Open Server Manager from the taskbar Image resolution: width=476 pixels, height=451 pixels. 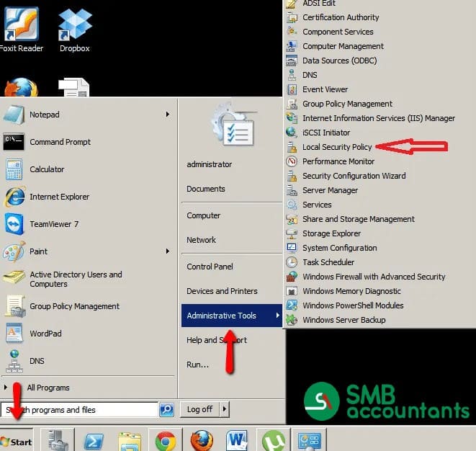57,439
